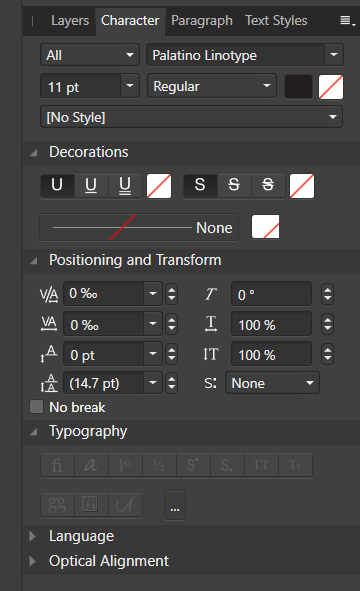Click the strikethrough color swatch
360x591 pixels.
pyautogui.click(x=302, y=186)
